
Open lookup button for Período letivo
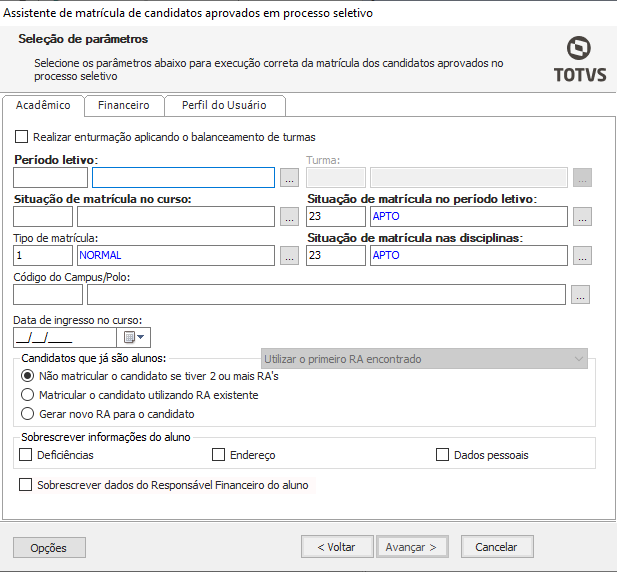tap(289, 178)
